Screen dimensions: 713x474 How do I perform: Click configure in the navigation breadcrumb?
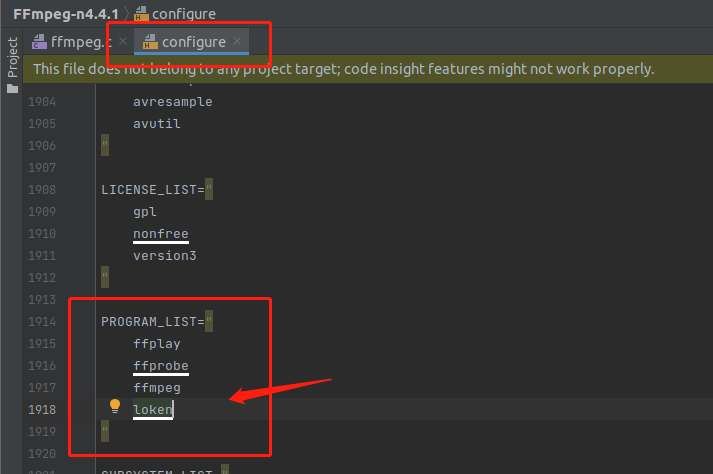[x=183, y=14]
